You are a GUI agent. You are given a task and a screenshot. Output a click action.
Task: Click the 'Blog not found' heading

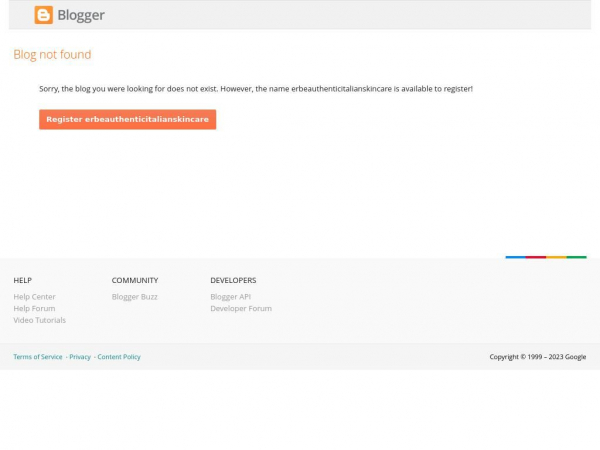(x=52, y=55)
